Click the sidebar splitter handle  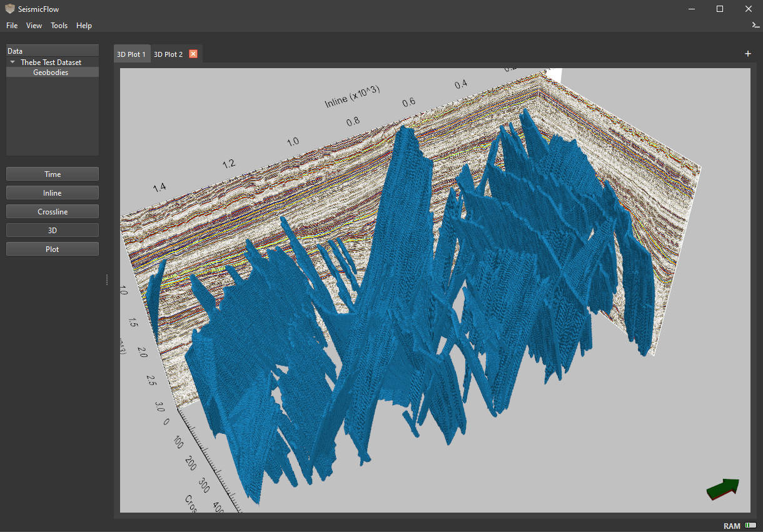tap(107, 279)
